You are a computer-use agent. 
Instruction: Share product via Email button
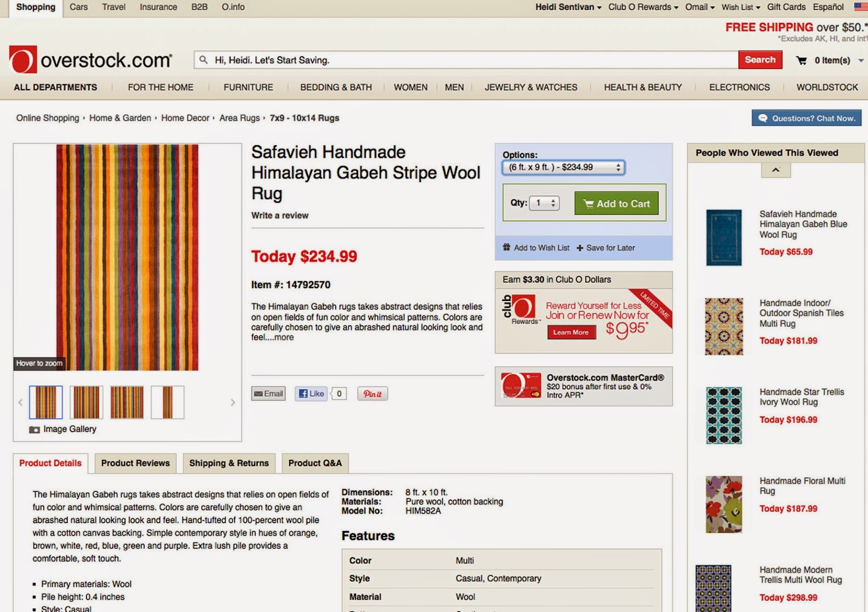coord(269,394)
